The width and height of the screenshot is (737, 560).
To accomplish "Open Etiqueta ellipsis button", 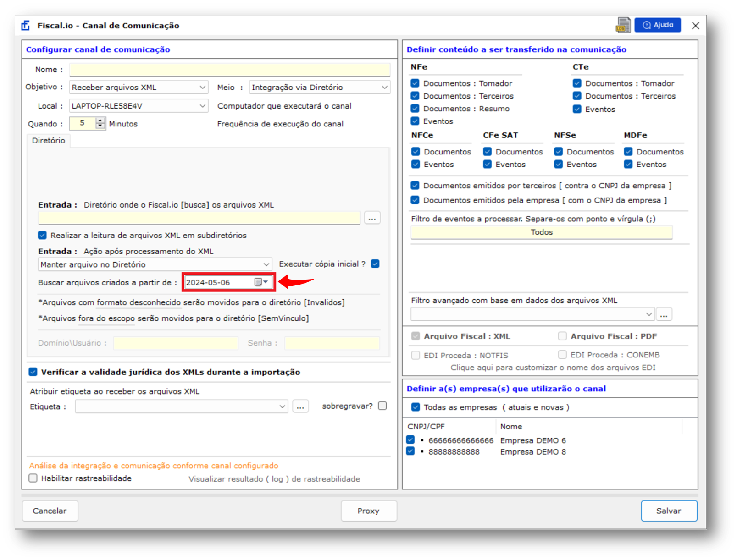I will (300, 406).
